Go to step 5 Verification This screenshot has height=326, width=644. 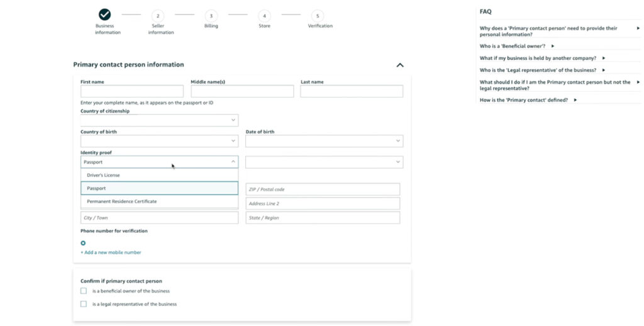click(318, 16)
